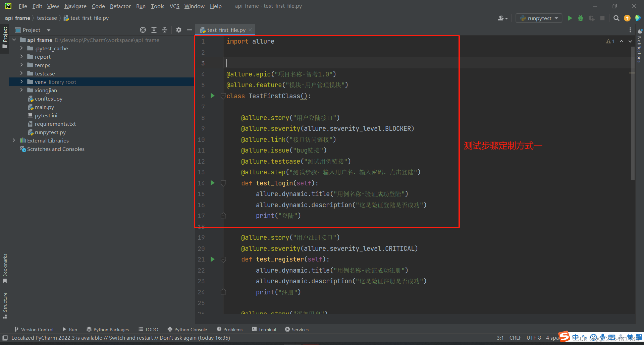Expand the temps folder
The height and width of the screenshot is (345, 644).
click(x=21, y=65)
